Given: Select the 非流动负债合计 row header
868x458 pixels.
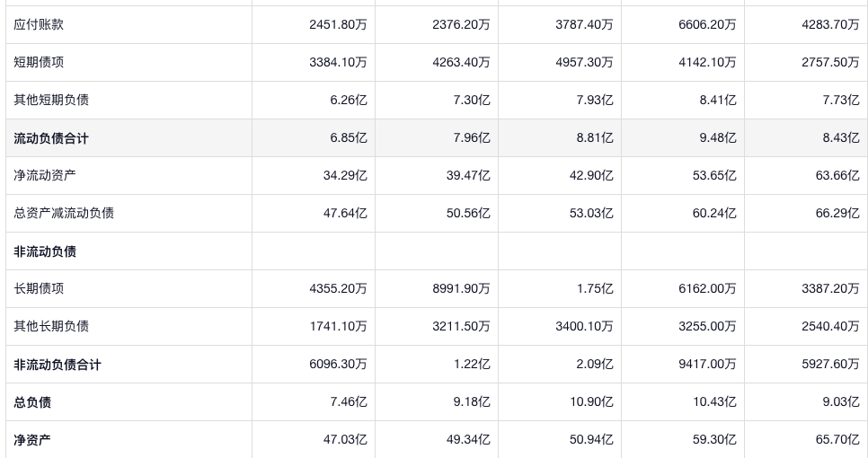Looking at the screenshot, I should (x=58, y=365).
